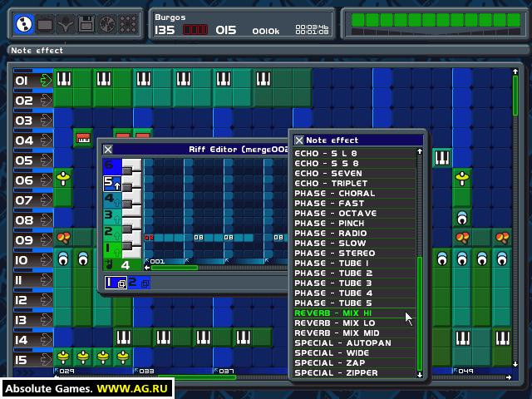Select the first yellow cymbal riff on track 15

[63, 357]
